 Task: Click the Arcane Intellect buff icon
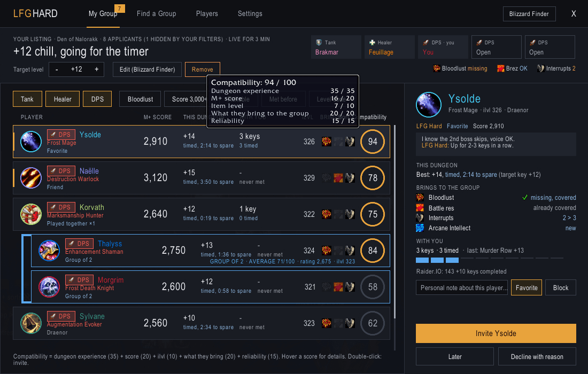420,228
